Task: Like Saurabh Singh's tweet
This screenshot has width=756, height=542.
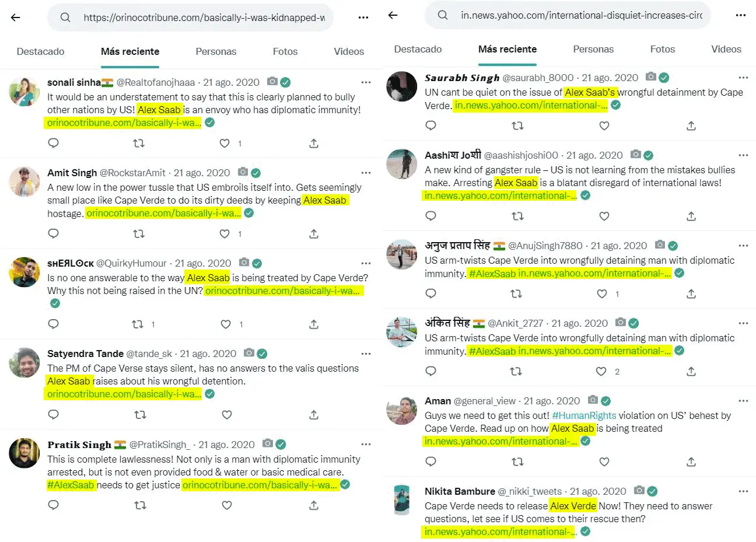Action: point(604,125)
